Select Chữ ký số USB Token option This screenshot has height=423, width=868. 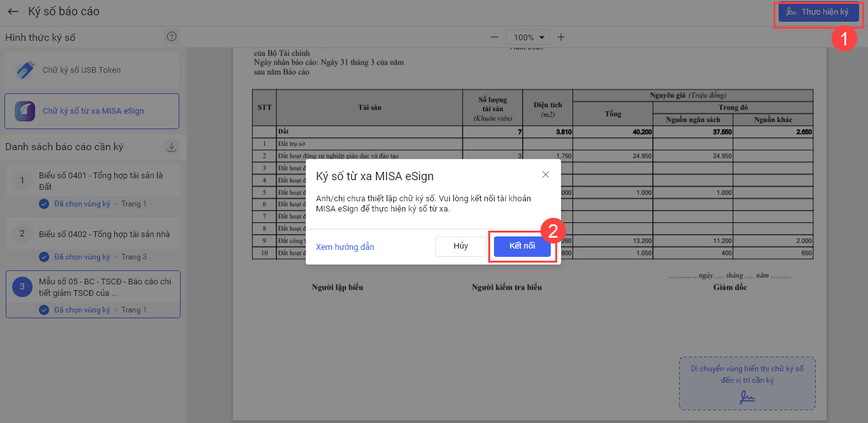point(92,70)
